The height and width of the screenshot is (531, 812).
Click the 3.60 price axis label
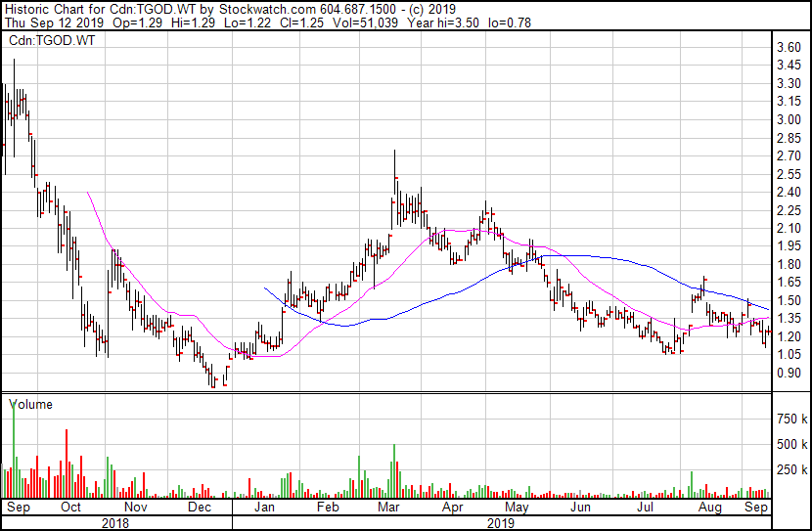tap(789, 48)
